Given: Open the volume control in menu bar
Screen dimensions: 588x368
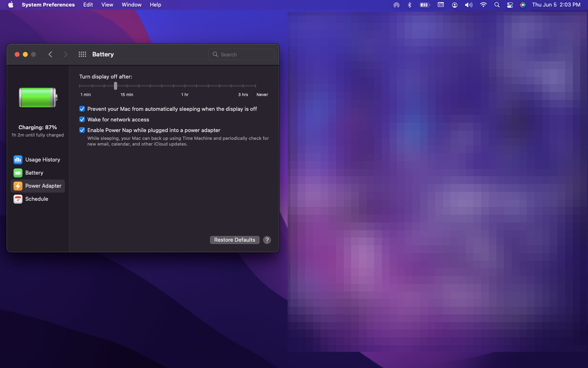Looking at the screenshot, I should click(468, 5).
